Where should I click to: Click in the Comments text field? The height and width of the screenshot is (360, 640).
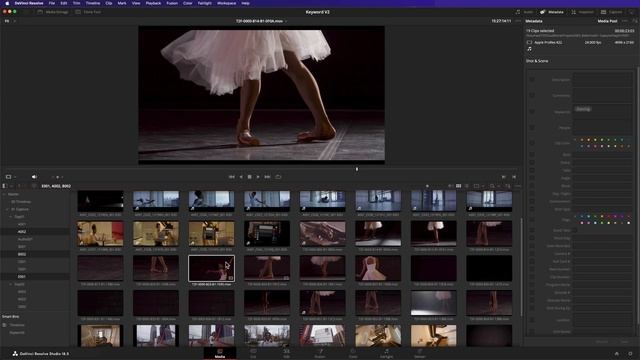pyautogui.click(x=602, y=96)
